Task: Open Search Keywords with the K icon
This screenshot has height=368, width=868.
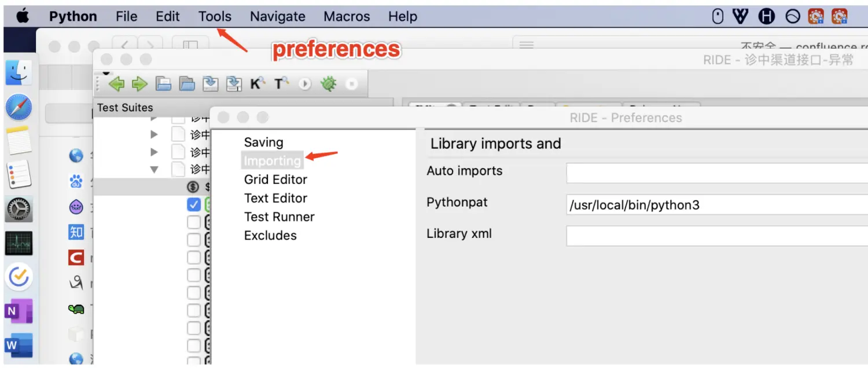Action: coord(258,84)
